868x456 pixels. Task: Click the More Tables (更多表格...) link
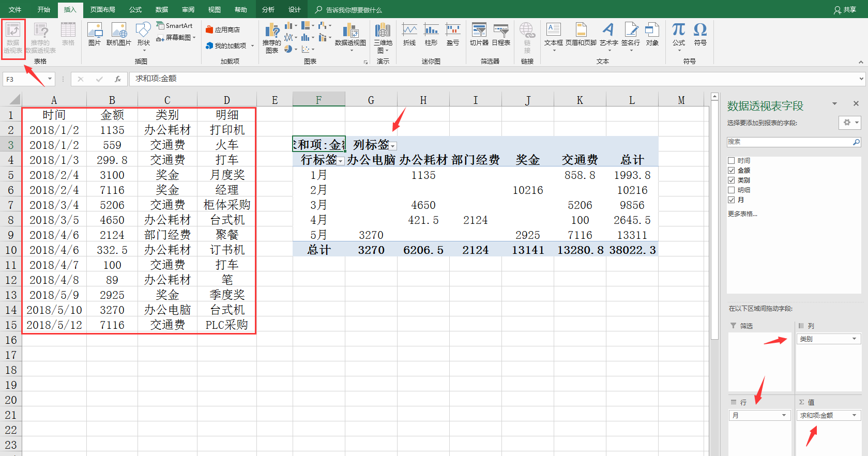pyautogui.click(x=742, y=214)
